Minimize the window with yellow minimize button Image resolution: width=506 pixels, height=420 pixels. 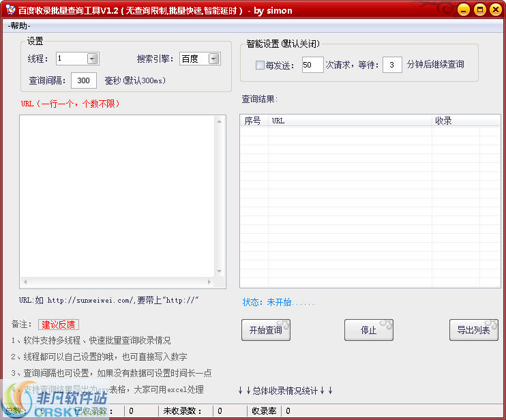[x=464, y=10]
